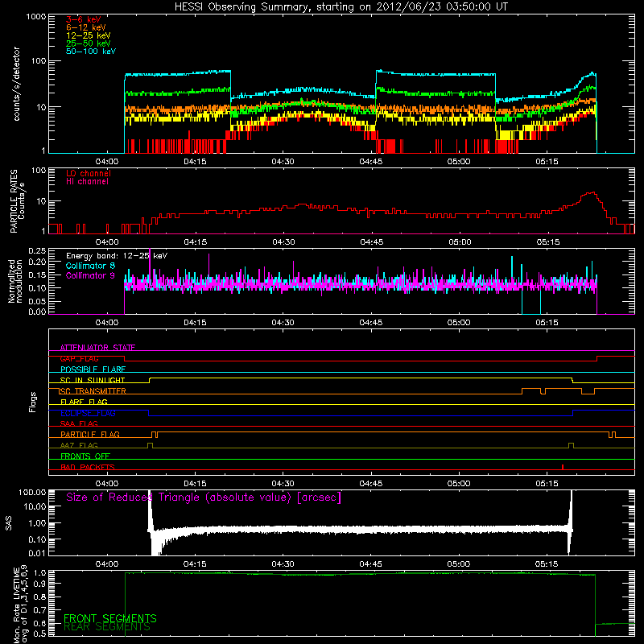Click the ECLIPSE_FLAG label
Screen dimensions: 644x644
click(x=88, y=413)
